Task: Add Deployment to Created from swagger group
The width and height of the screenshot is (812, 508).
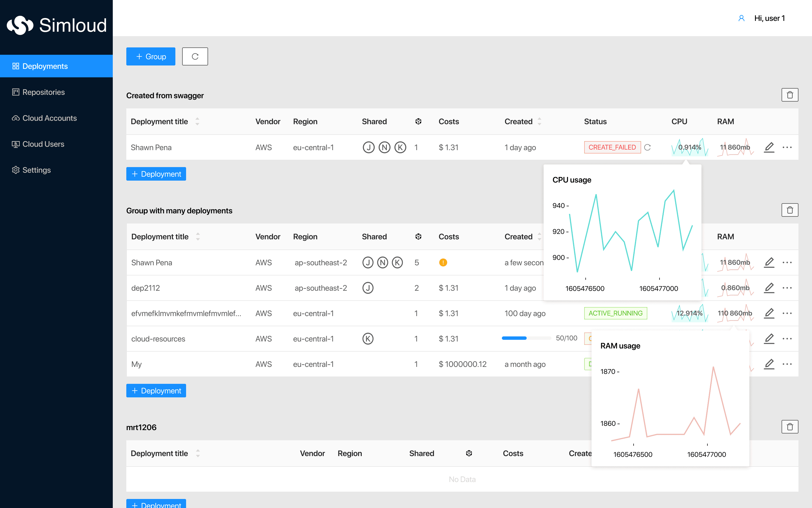Action: [x=156, y=174]
